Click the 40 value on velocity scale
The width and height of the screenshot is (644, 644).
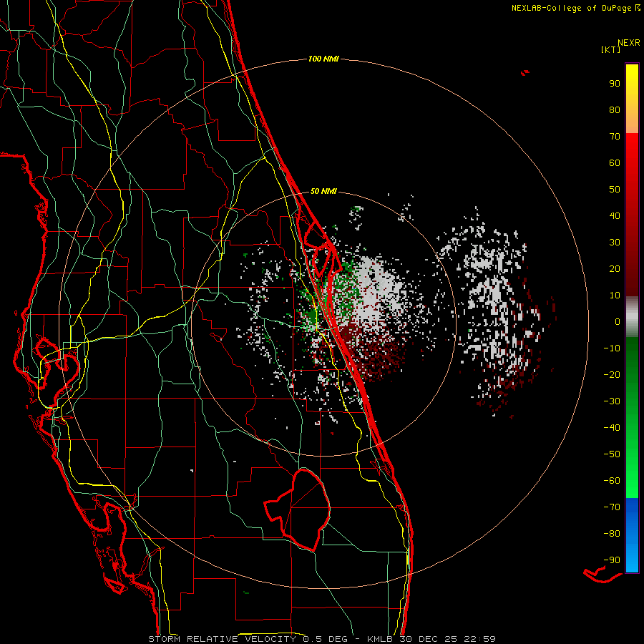(x=615, y=216)
